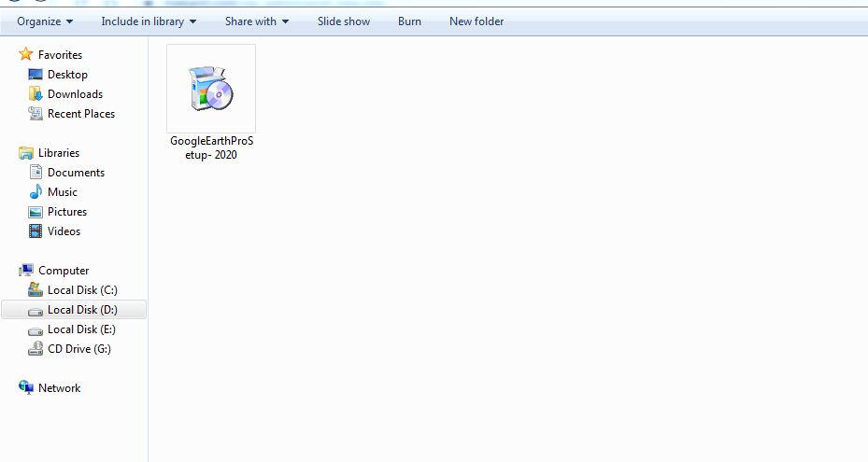Click the Music note icon
The width and height of the screenshot is (868, 462).
(x=36, y=192)
